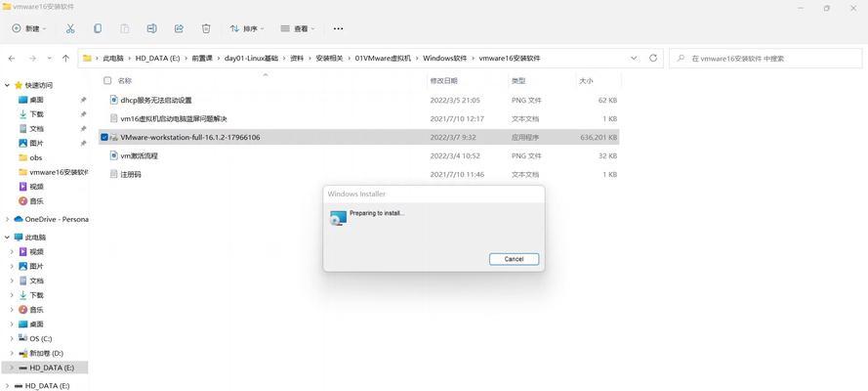This screenshot has height=391, width=868.
Task: Click the search box for vmware16安装软件
Action: click(765, 58)
